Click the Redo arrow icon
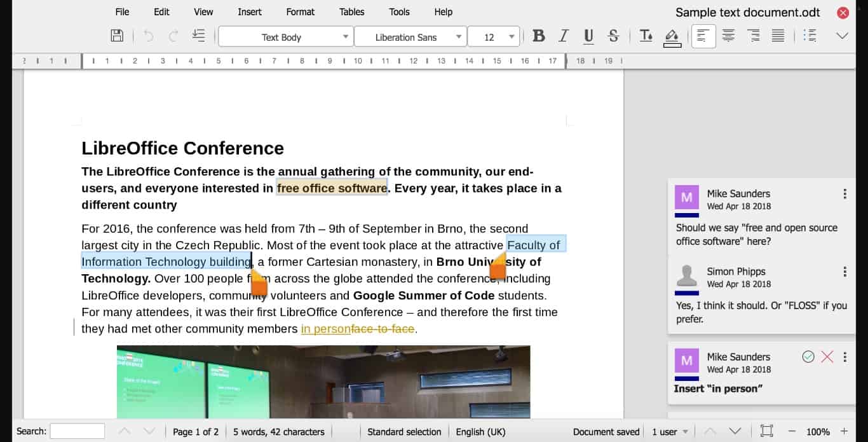Viewport: 868px width, 442px height. [173, 36]
